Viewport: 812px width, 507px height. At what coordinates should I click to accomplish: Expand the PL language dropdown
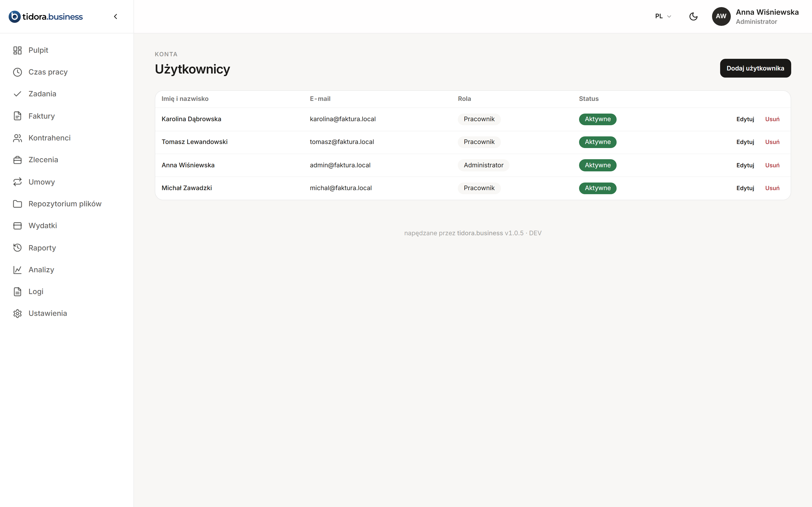point(663,16)
